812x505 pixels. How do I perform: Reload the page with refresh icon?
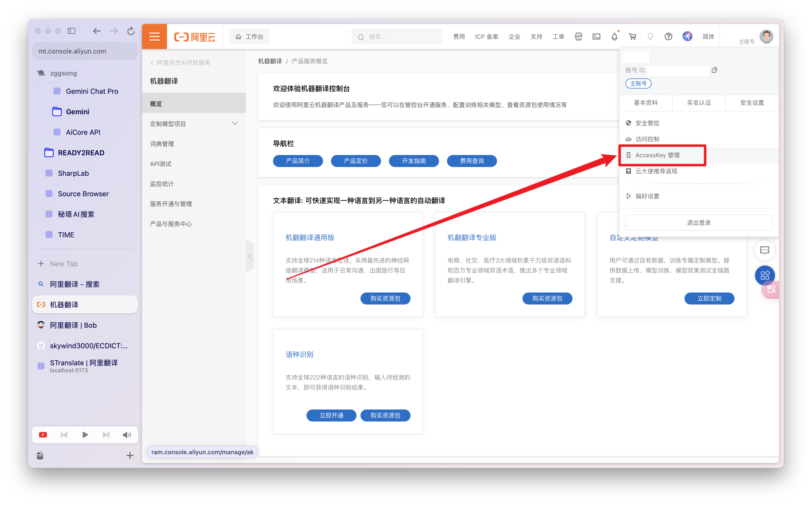[x=131, y=31]
